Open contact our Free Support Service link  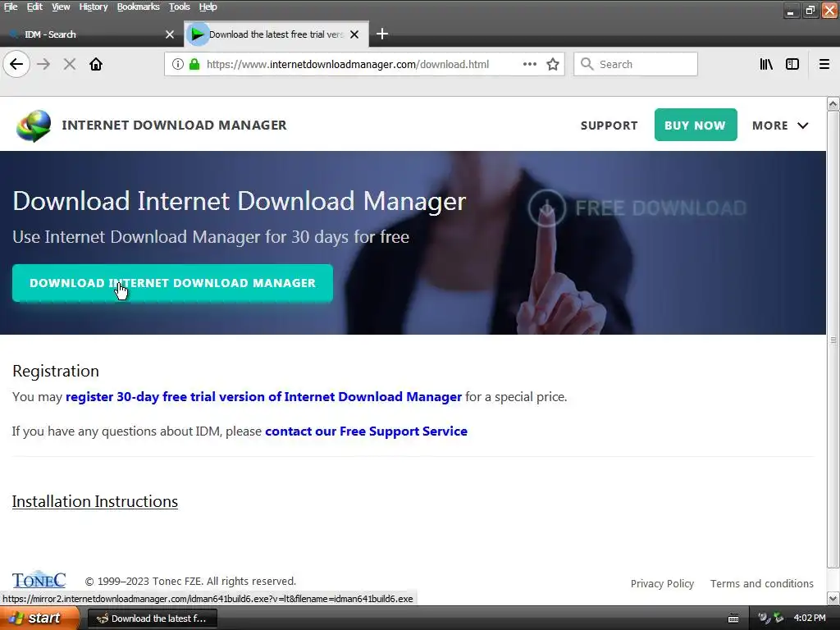(x=366, y=431)
